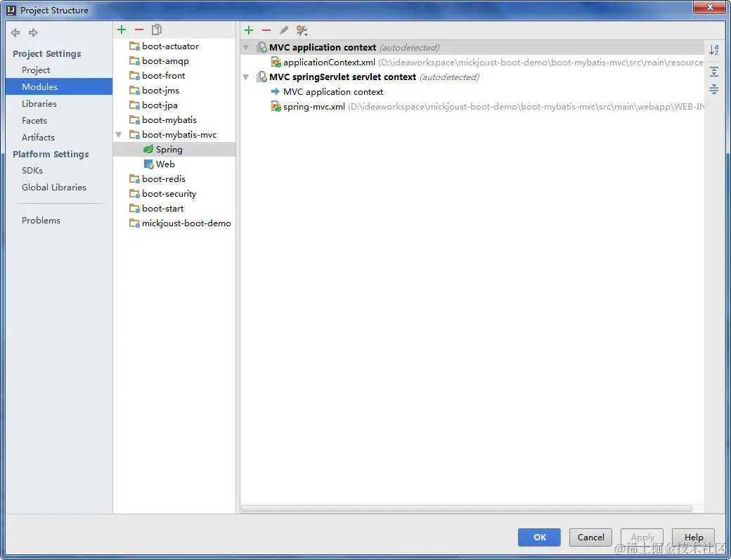The image size is (731, 560).
Task: Click the Platform Settings heading
Action: 51,154
